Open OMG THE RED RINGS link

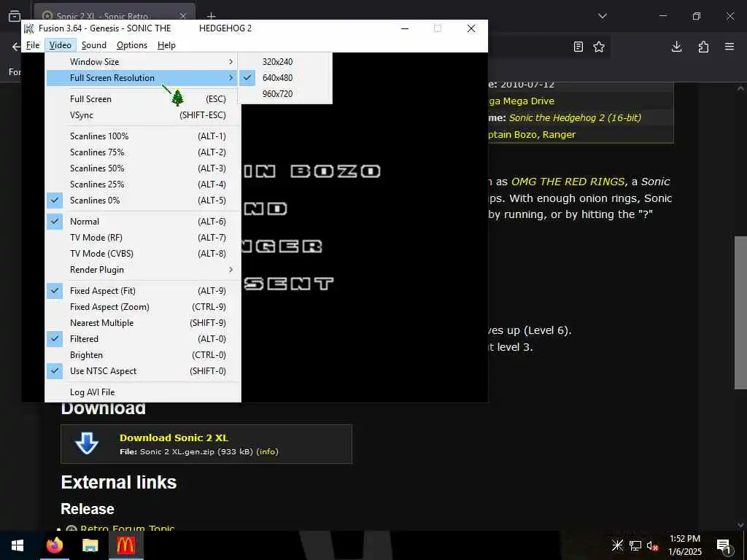point(568,182)
